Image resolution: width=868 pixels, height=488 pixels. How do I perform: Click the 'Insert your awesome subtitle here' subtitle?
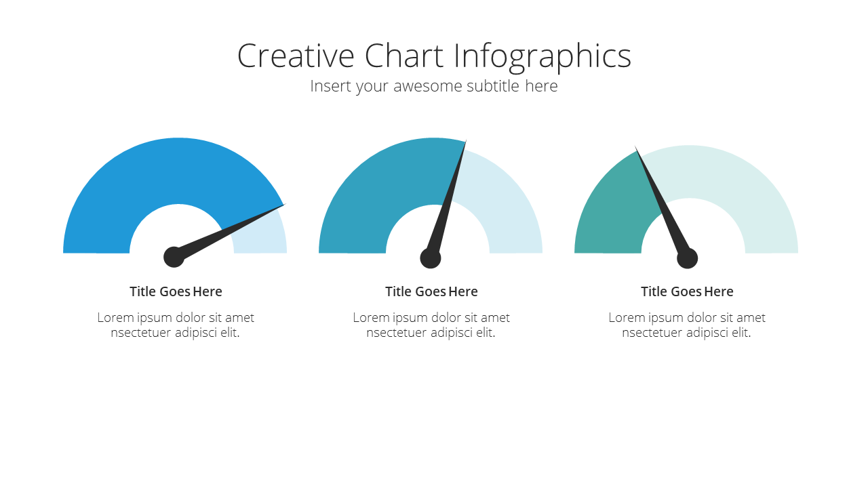(434, 86)
